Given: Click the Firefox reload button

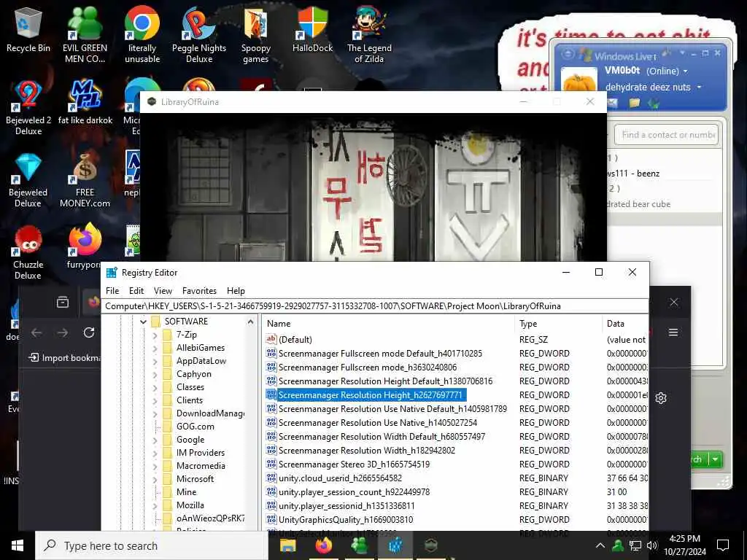Looking at the screenshot, I should point(89,332).
